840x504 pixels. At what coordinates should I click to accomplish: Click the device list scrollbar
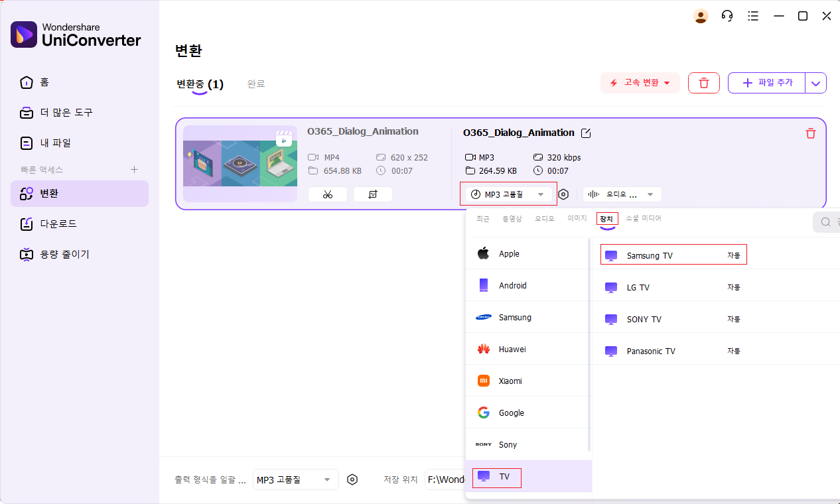(589, 345)
